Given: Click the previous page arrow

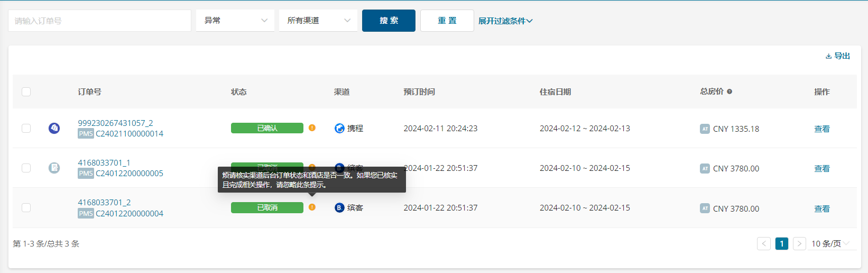Looking at the screenshot, I should click(764, 243).
